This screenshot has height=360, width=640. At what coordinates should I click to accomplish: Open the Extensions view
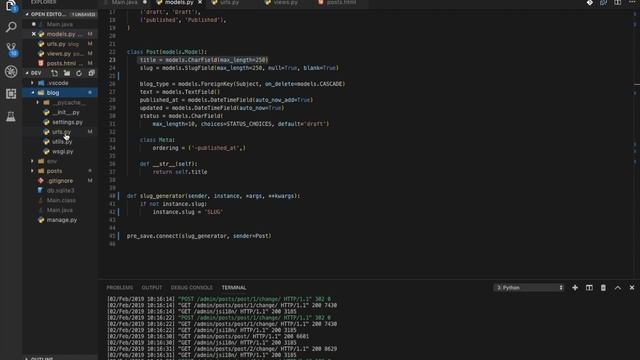pos(11,94)
